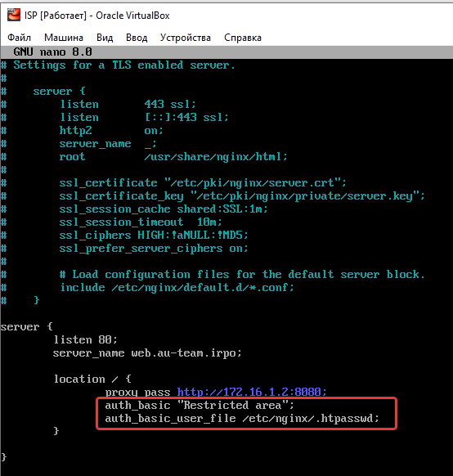Screen dimensions: 453x476
Task: Open the Файл menu
Action: (19, 38)
